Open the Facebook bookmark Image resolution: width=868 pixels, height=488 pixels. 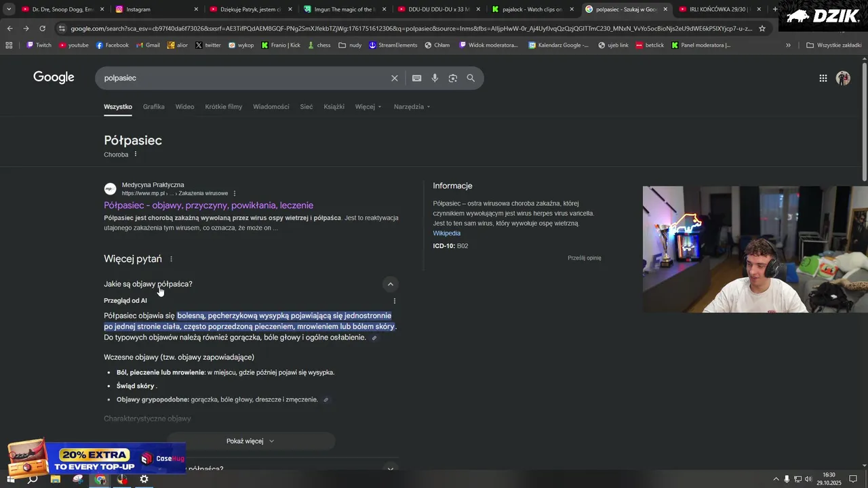coord(112,45)
